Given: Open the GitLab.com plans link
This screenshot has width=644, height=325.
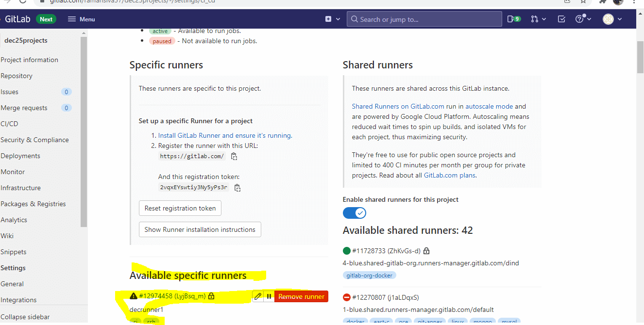Looking at the screenshot, I should click(x=450, y=175).
